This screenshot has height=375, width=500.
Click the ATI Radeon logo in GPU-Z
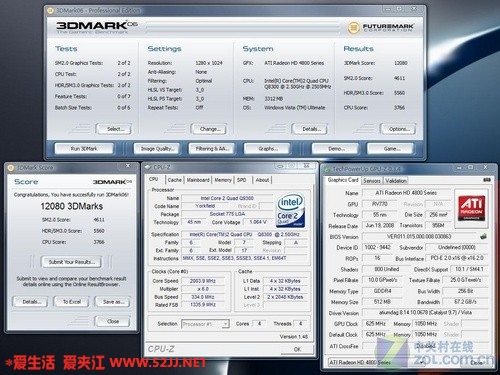(471, 208)
